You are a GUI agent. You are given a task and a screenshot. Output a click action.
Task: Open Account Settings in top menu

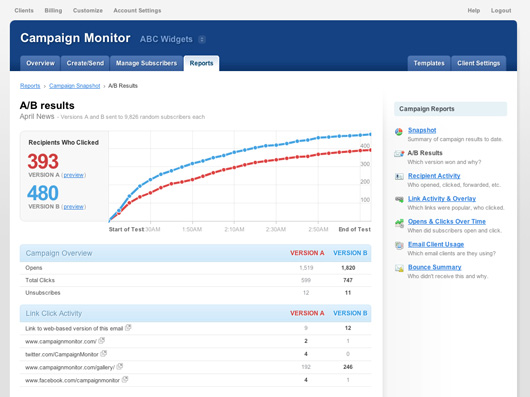coord(137,10)
